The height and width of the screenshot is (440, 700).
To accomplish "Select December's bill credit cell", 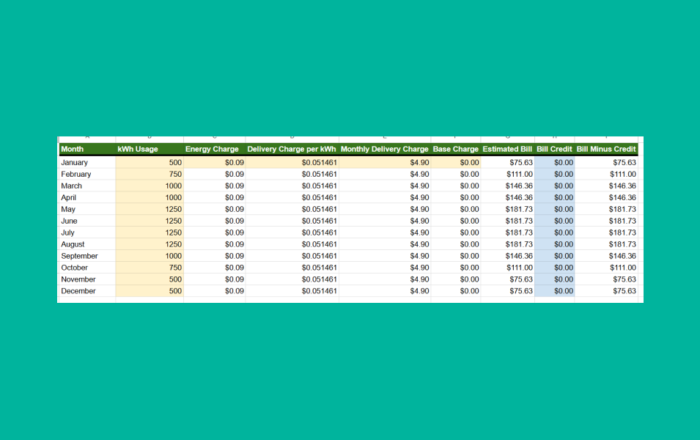I will click(554, 291).
